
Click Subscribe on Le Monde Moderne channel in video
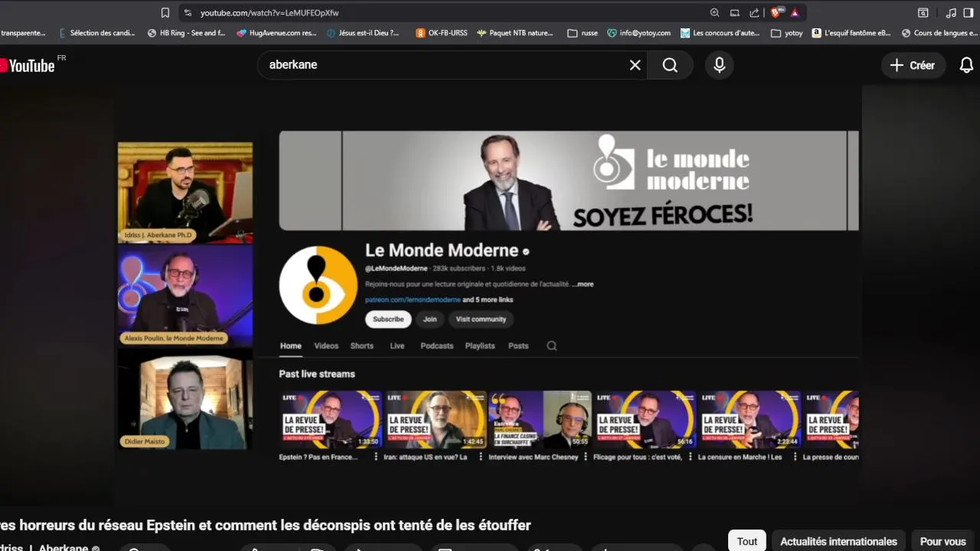coord(388,319)
